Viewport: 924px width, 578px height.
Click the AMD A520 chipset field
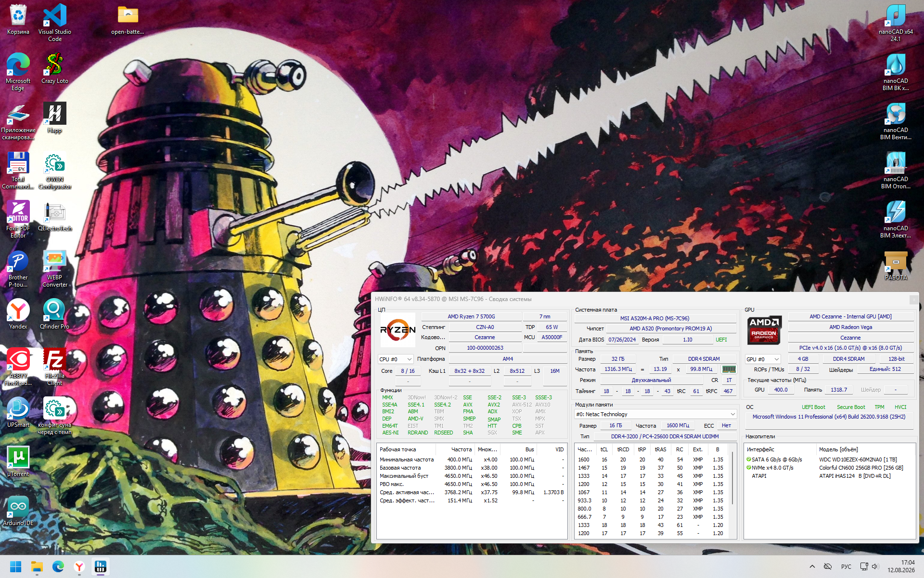pyautogui.click(x=670, y=328)
